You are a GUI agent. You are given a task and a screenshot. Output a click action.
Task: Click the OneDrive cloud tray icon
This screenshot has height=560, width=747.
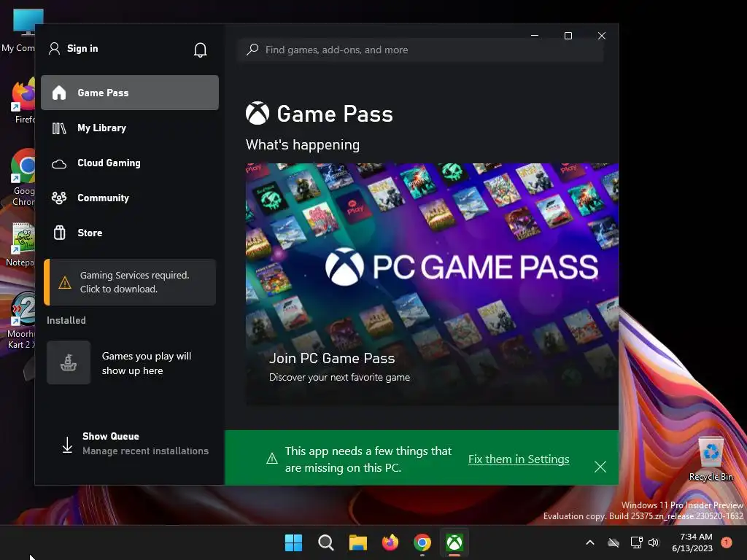point(614,542)
